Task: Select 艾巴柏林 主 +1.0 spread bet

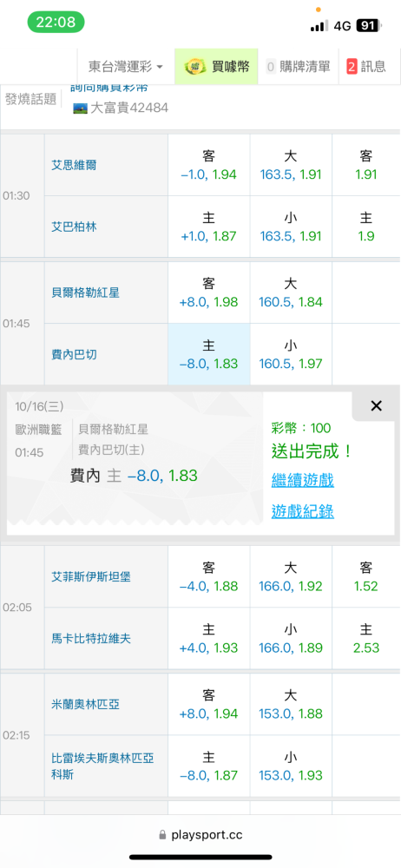Action: 209,227
